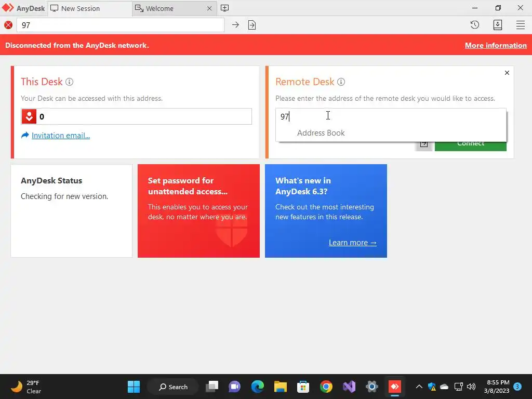Open the notification center badge
The image size is (532, 399).
pyautogui.click(x=517, y=386)
